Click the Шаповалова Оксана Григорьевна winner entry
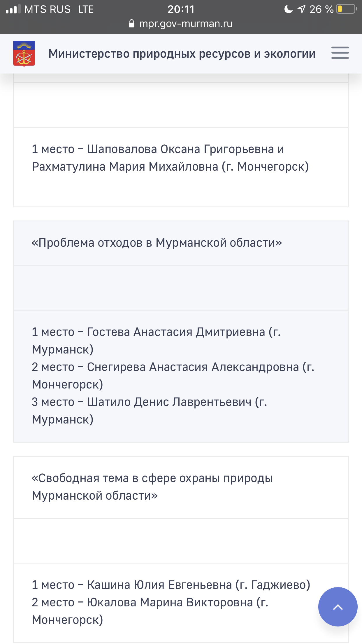This screenshot has width=362, height=644. (x=170, y=158)
